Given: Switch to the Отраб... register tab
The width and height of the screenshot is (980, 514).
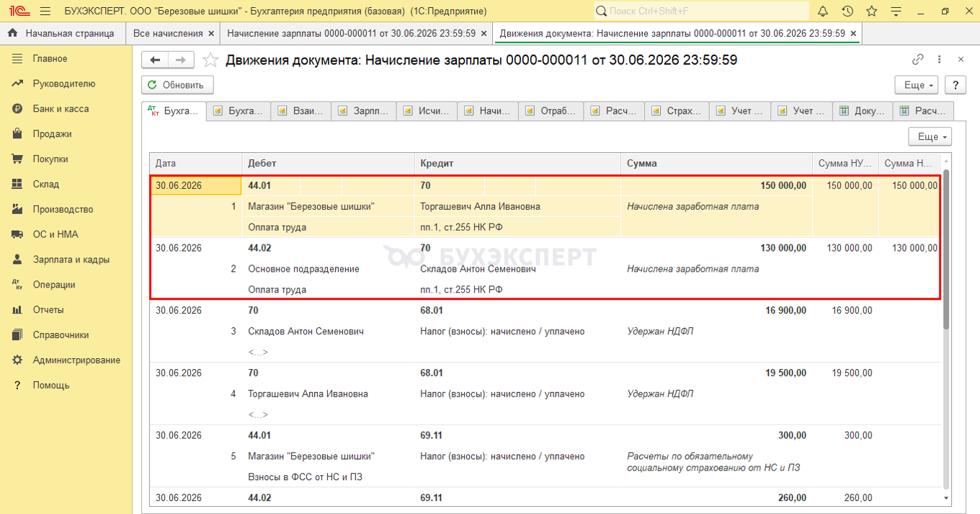Looking at the screenshot, I should [551, 111].
